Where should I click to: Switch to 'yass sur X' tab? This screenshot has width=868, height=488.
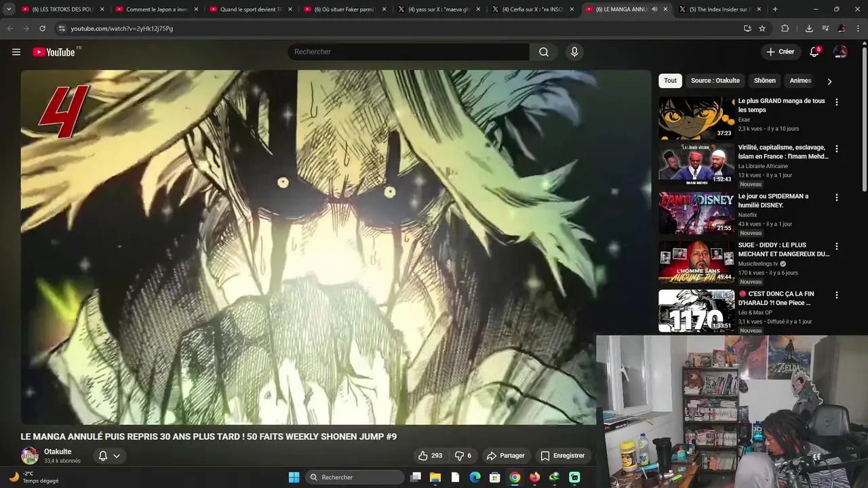(439, 9)
